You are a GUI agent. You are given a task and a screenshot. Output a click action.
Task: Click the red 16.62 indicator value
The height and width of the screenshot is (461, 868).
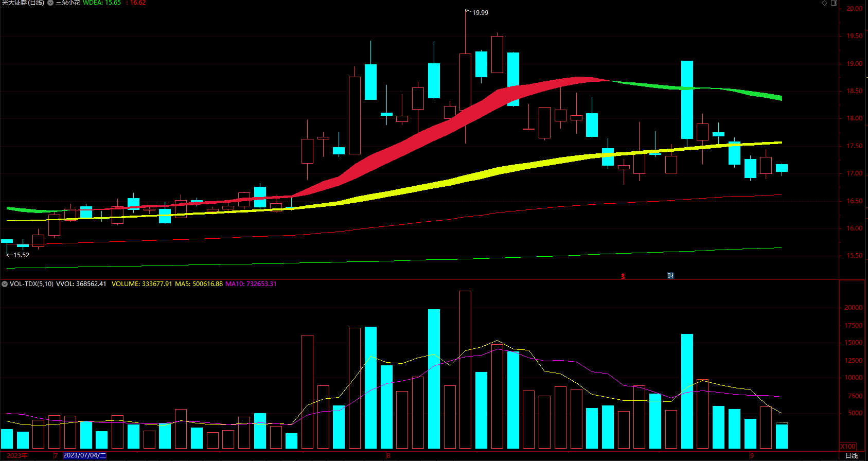pos(138,3)
